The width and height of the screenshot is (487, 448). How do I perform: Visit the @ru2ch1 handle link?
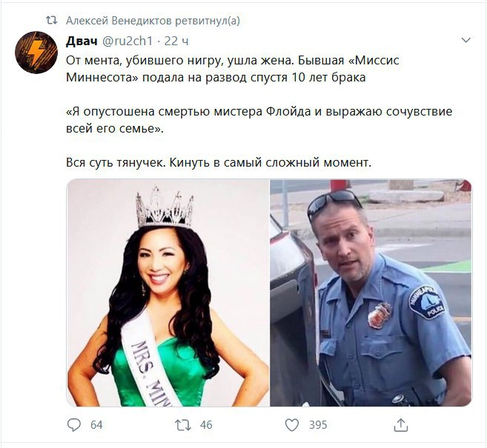127,41
